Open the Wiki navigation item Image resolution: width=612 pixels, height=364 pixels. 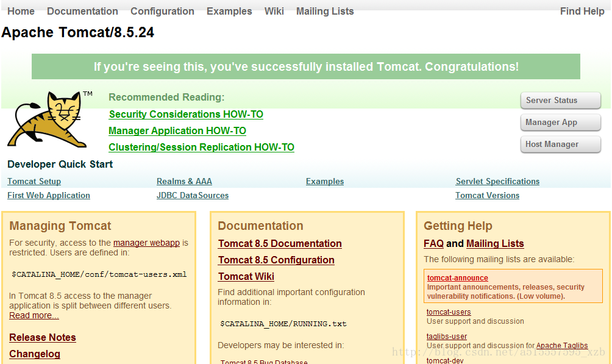tap(274, 12)
